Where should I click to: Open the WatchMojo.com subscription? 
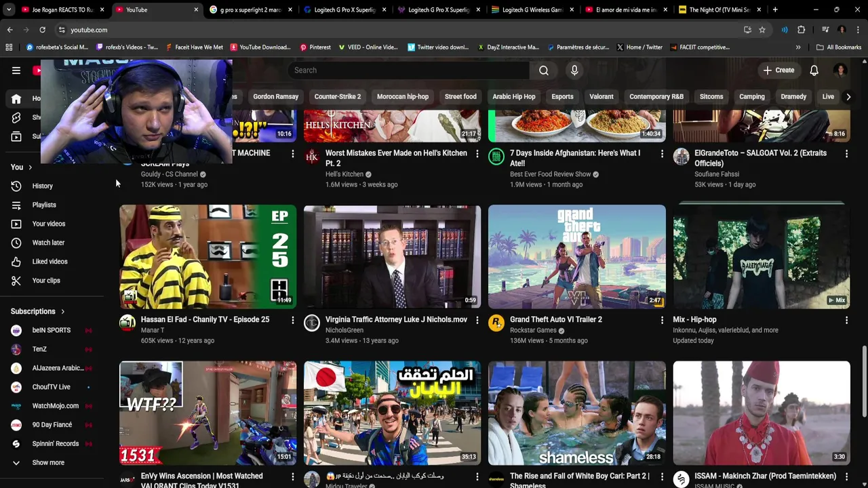52,406
